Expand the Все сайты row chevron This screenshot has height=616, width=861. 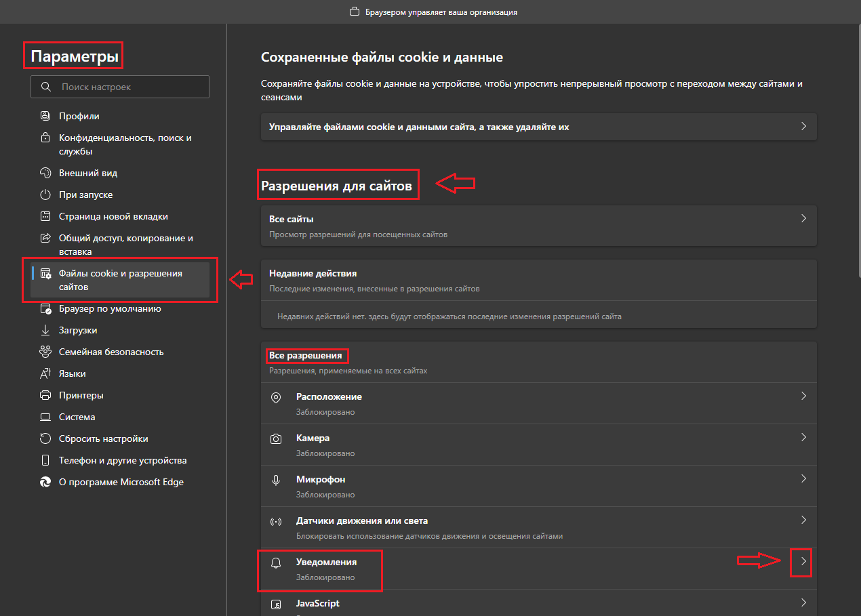803,218
